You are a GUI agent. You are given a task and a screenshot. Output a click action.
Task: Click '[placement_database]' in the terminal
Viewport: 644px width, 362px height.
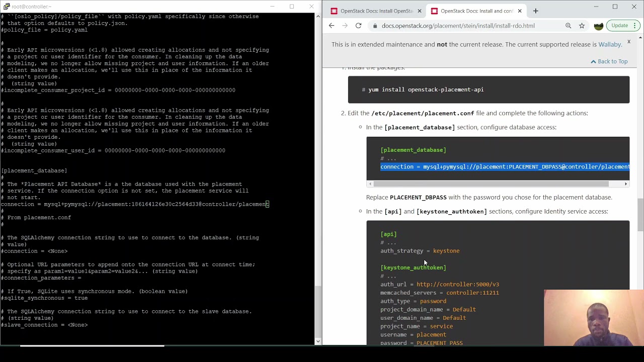point(34,171)
